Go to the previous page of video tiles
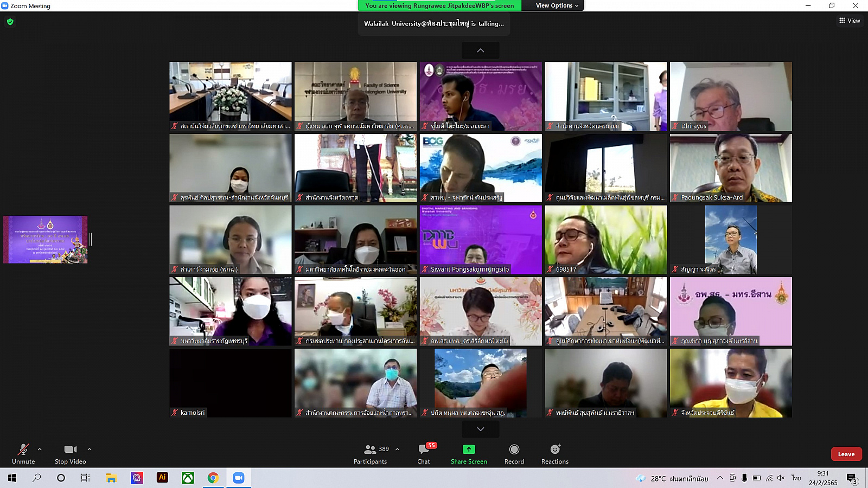Image resolution: width=868 pixels, height=488 pixels. point(481,50)
